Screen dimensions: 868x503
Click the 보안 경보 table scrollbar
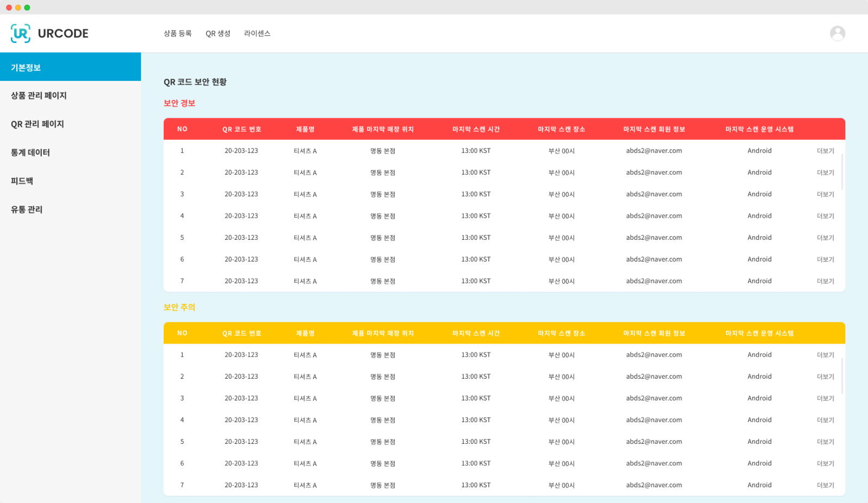(x=842, y=172)
